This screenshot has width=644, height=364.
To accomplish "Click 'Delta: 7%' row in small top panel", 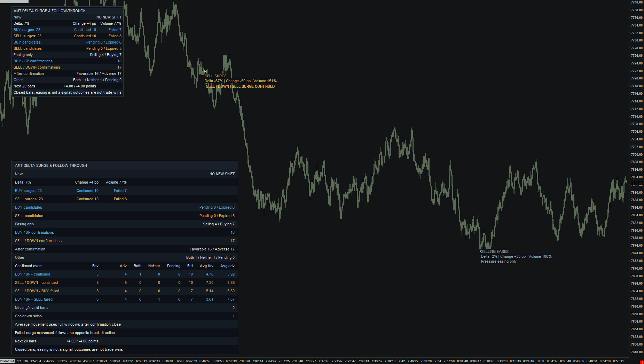I will tap(68, 23).
